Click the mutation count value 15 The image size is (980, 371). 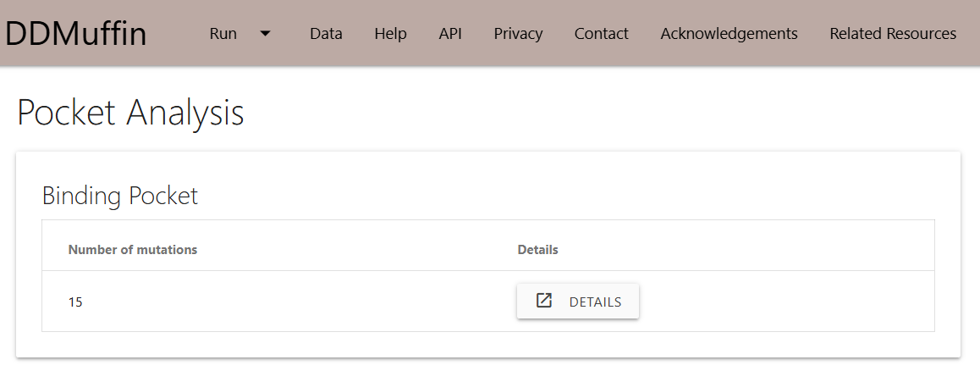tap(75, 302)
